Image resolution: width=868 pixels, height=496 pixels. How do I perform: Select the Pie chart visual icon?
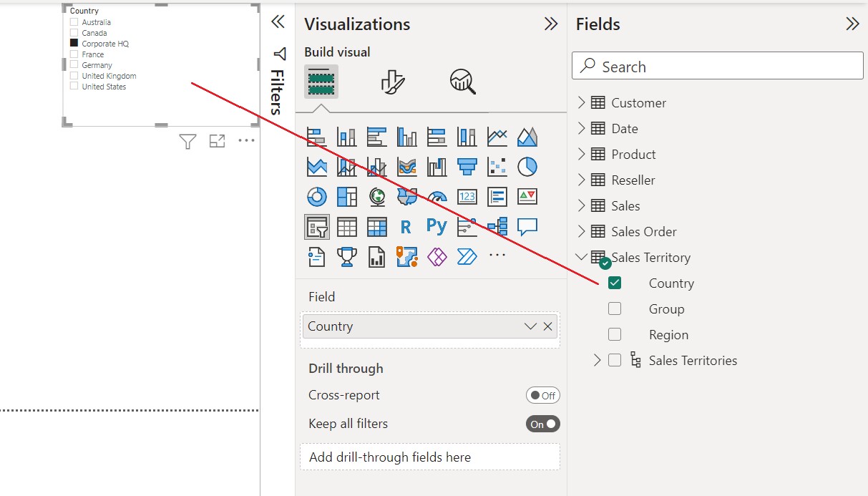coord(527,166)
